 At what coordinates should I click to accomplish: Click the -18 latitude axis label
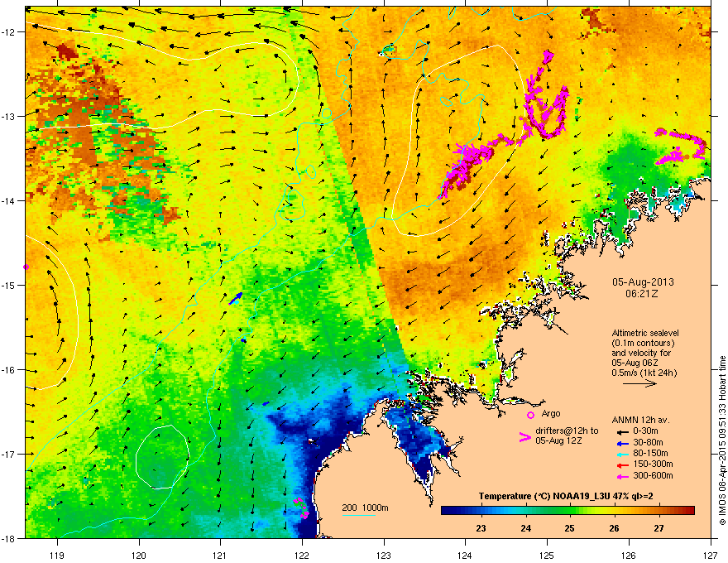click(10, 538)
